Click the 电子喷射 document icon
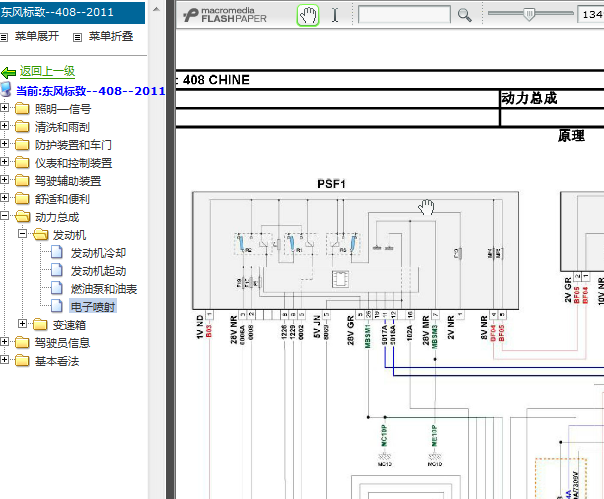This screenshot has height=499, width=604. 57,306
